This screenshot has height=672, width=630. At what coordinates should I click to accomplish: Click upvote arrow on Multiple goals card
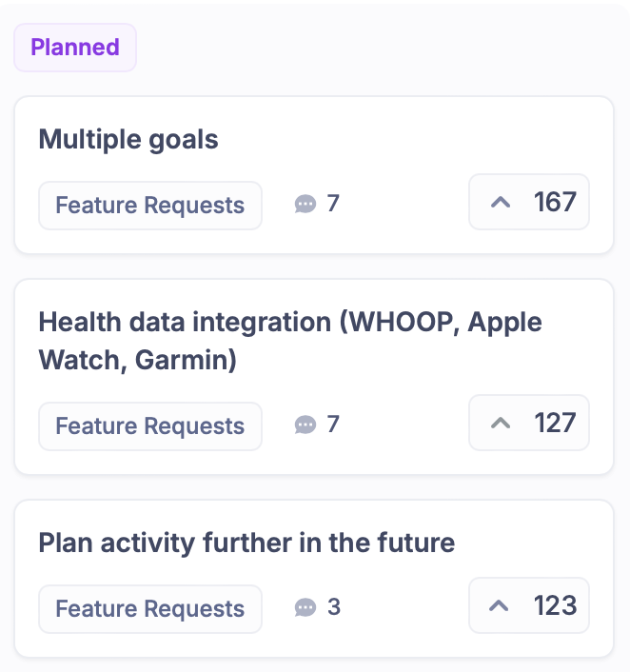[x=501, y=202]
